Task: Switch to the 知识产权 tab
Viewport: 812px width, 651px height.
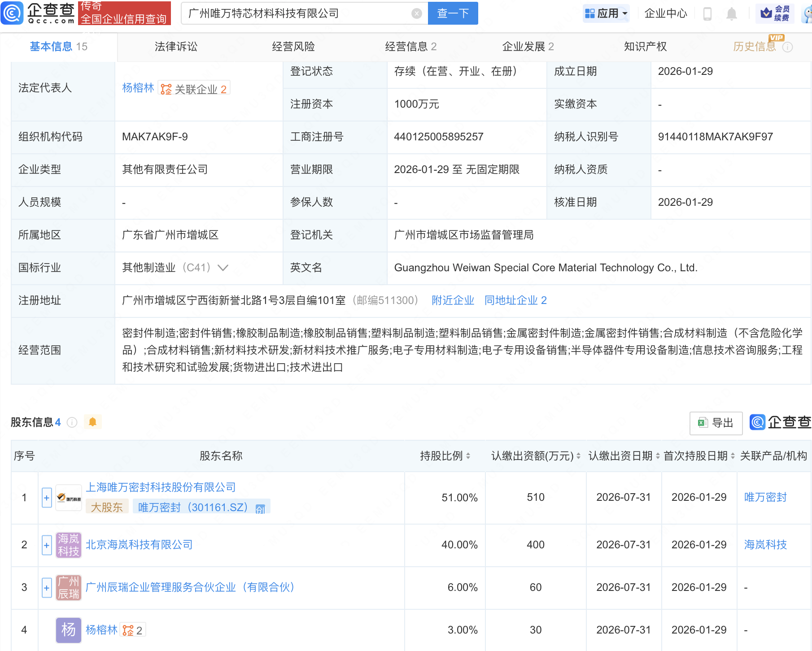Action: 645,46
